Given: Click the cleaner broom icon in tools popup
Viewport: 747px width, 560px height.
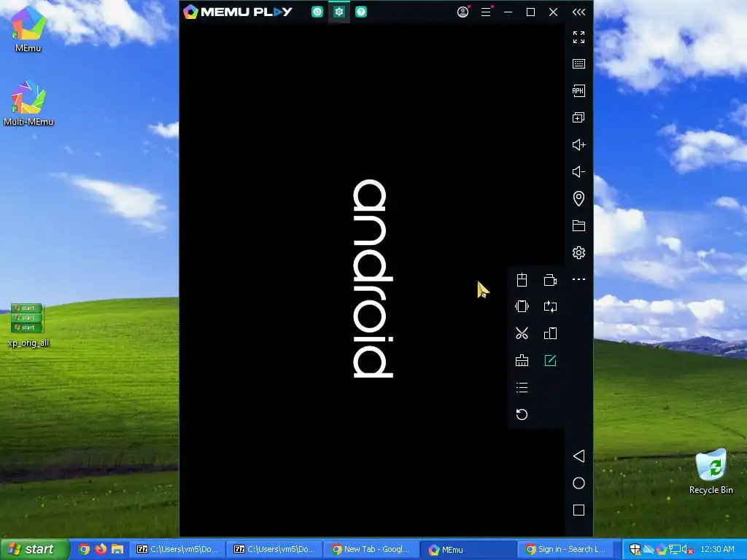Looking at the screenshot, I should pos(522,360).
